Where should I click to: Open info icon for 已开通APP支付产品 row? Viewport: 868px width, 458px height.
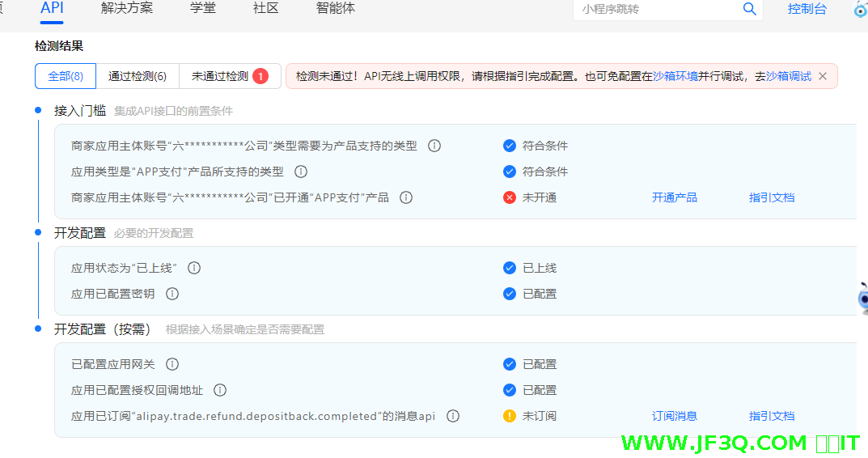pos(406,197)
